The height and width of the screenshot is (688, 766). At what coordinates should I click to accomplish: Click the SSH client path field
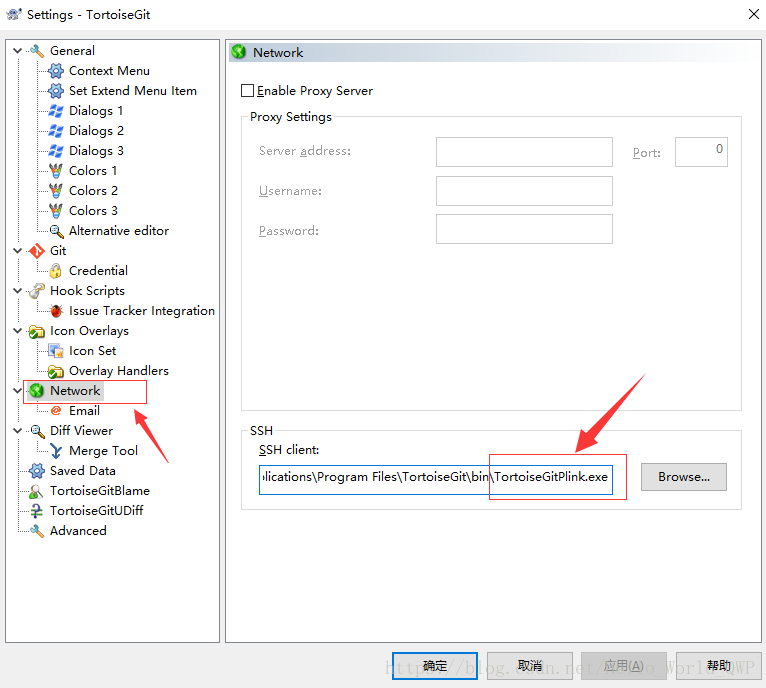[x=436, y=480]
